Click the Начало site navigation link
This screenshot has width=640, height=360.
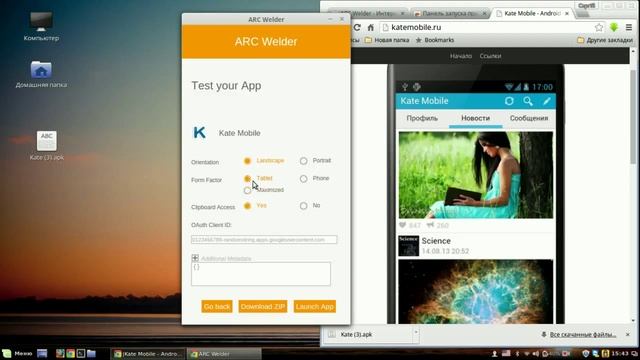[461, 56]
